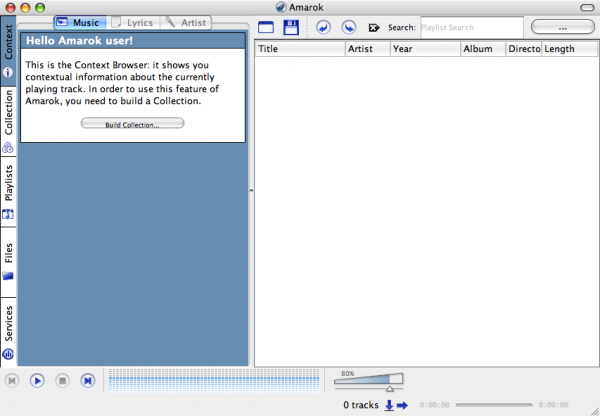Open the Collection sidebar tab
This screenshot has width=600, height=416.
8,122
